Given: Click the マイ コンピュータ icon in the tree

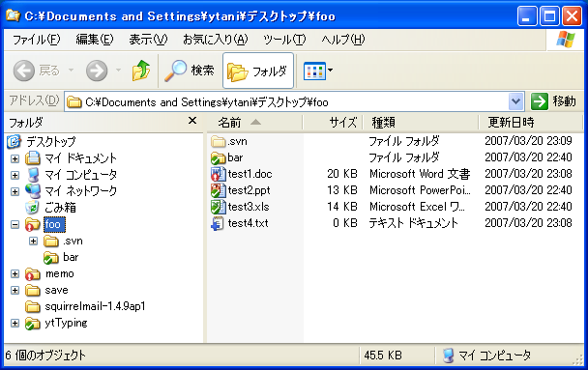Looking at the screenshot, I should [x=33, y=175].
